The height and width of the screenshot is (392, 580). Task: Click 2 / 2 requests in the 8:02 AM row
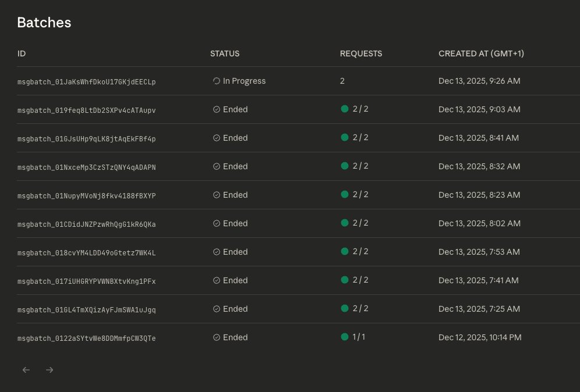click(360, 223)
